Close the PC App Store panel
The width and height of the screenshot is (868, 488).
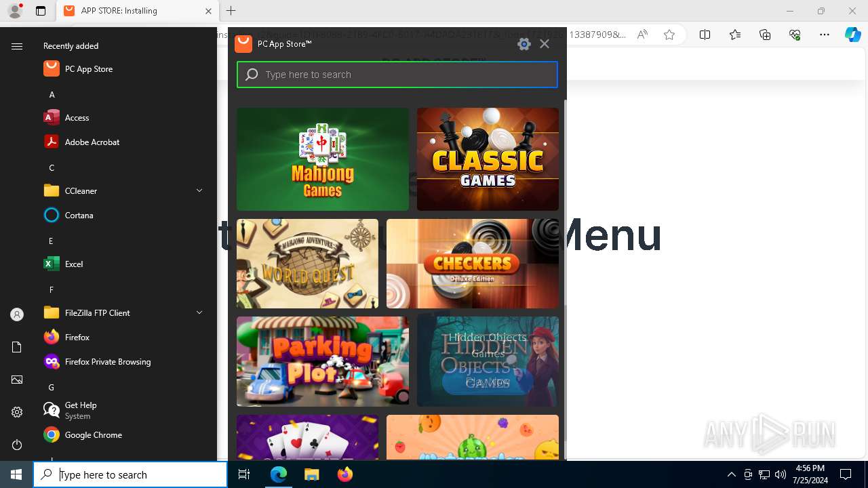click(x=545, y=44)
